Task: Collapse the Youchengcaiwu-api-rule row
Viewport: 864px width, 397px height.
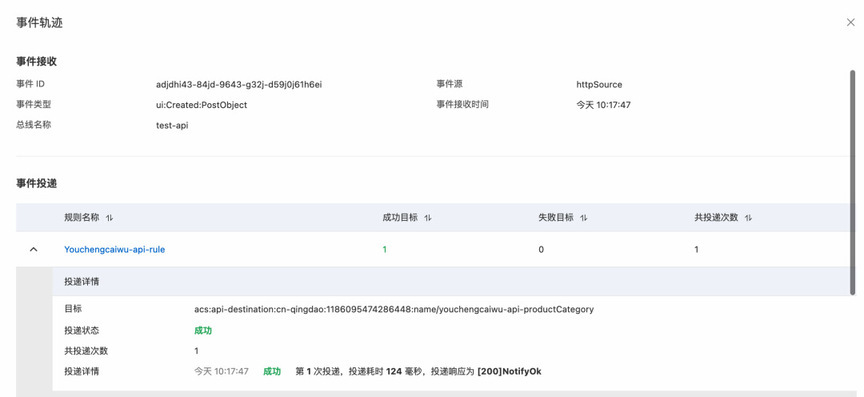Action: pos(34,249)
